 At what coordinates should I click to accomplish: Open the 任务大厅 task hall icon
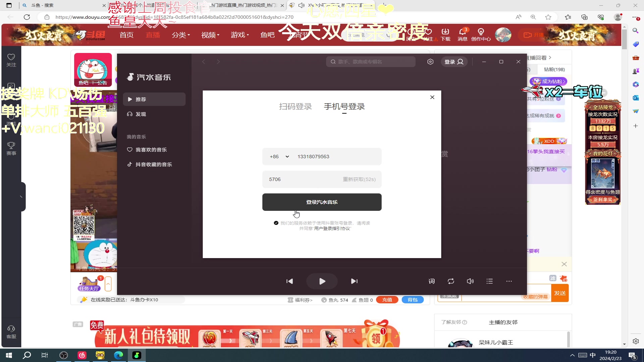click(89, 284)
